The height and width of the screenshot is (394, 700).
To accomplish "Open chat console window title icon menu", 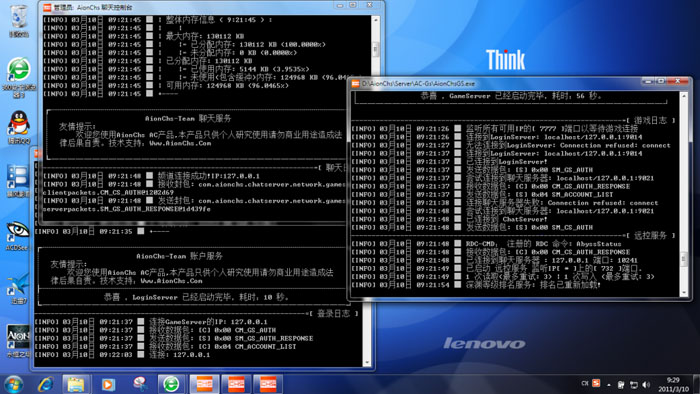I will [x=47, y=8].
